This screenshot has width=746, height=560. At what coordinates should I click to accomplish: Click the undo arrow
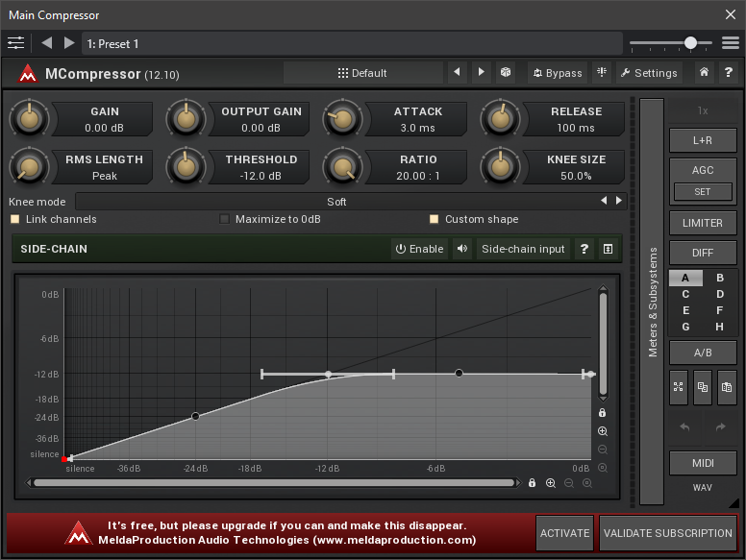pos(684,426)
